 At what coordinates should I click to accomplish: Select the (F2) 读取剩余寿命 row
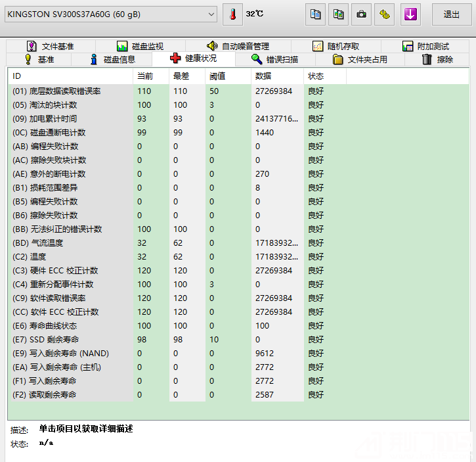point(238,395)
